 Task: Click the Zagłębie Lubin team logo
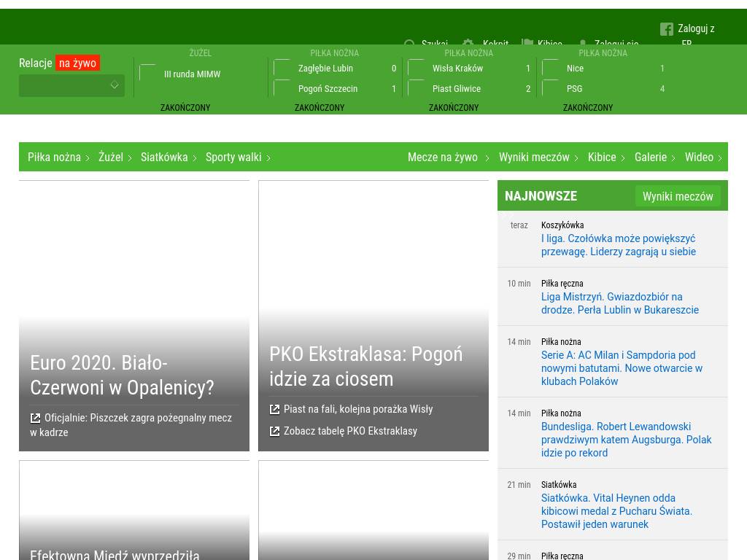click(282, 69)
